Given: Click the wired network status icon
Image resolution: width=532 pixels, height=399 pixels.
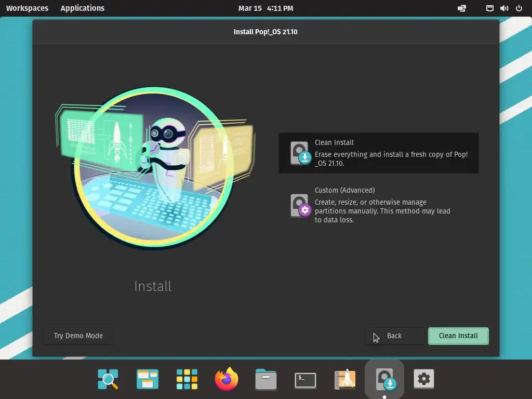Looking at the screenshot, I should click(489, 8).
